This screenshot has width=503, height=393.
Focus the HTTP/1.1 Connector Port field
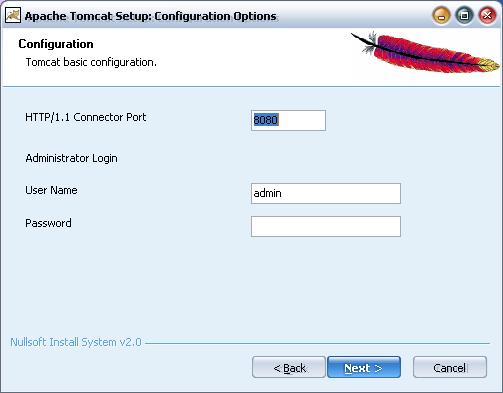coord(288,120)
